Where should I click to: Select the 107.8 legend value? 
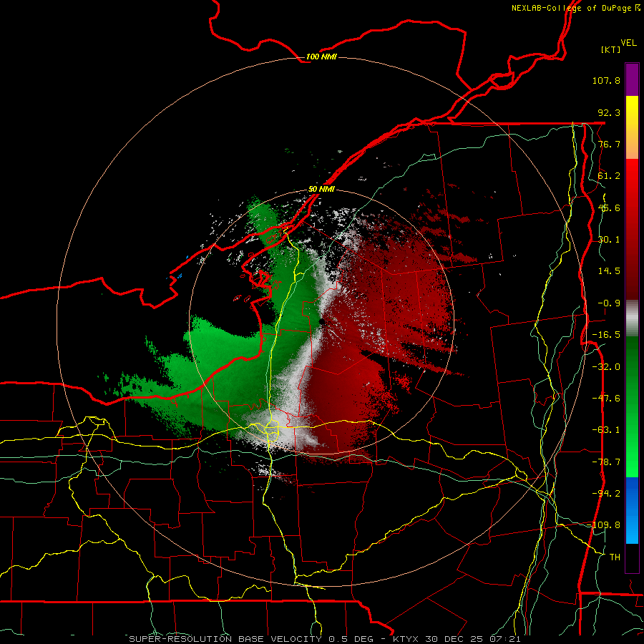tap(606, 80)
